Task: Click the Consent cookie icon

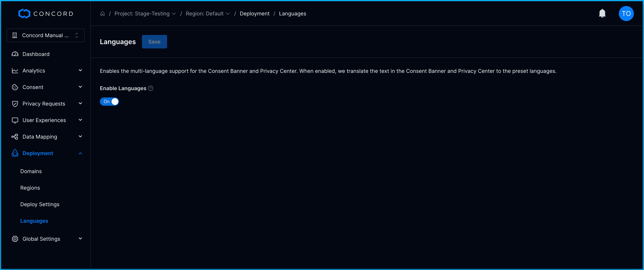Action: coord(15,87)
